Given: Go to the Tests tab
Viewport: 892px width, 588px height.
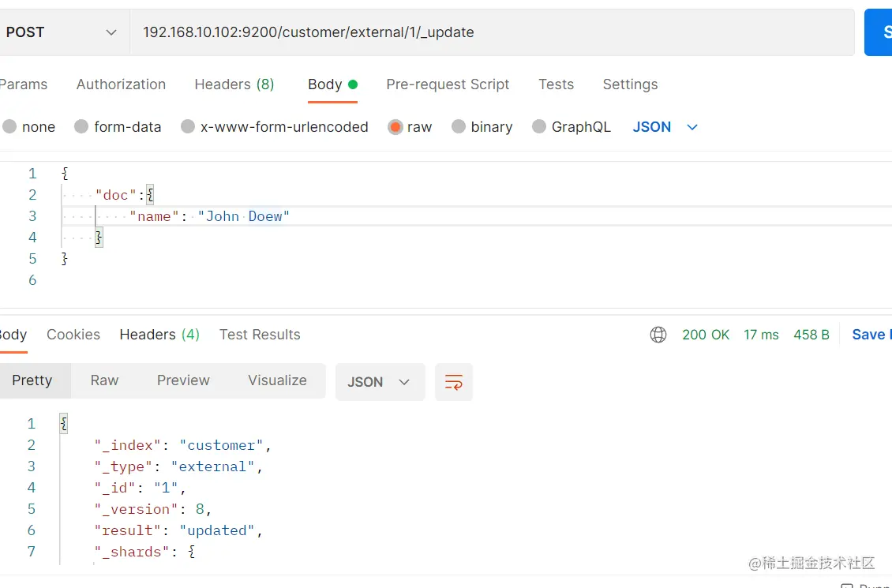Looking at the screenshot, I should (556, 84).
